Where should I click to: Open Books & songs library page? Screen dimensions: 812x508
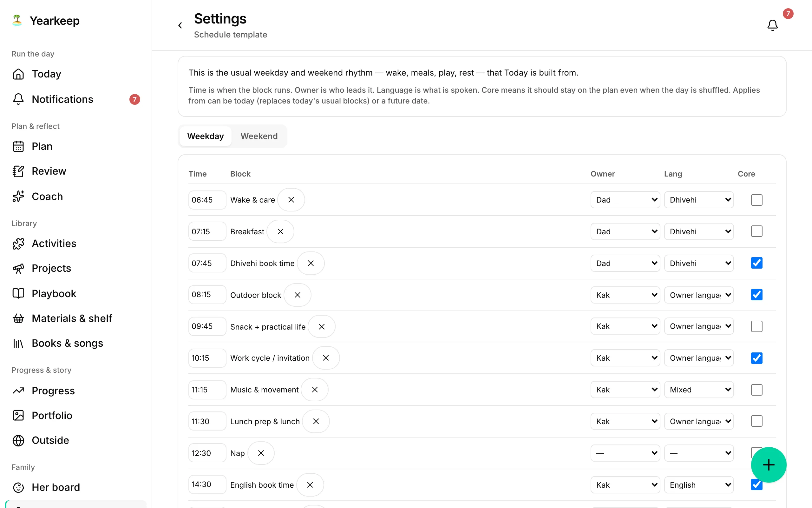tap(76, 343)
